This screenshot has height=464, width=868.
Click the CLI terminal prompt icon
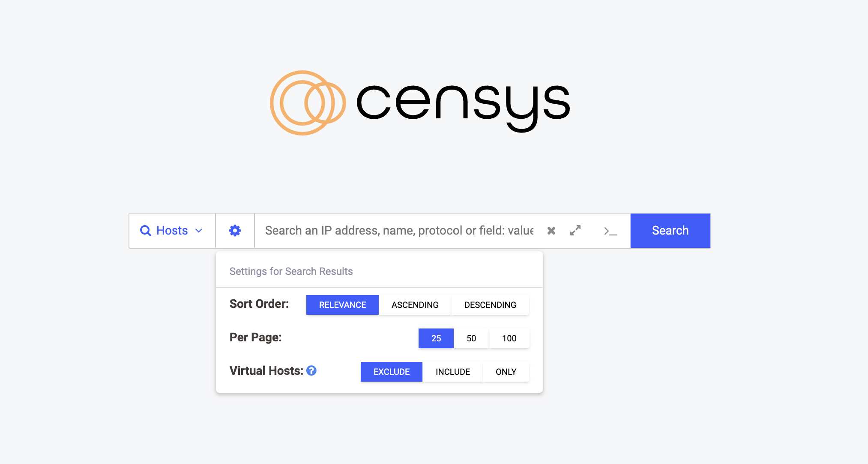pyautogui.click(x=610, y=230)
